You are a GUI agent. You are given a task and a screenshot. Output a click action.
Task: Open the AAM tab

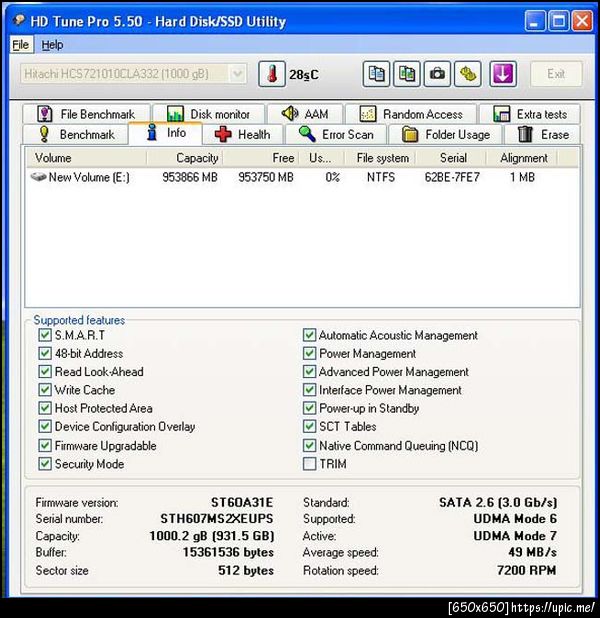pos(305,114)
